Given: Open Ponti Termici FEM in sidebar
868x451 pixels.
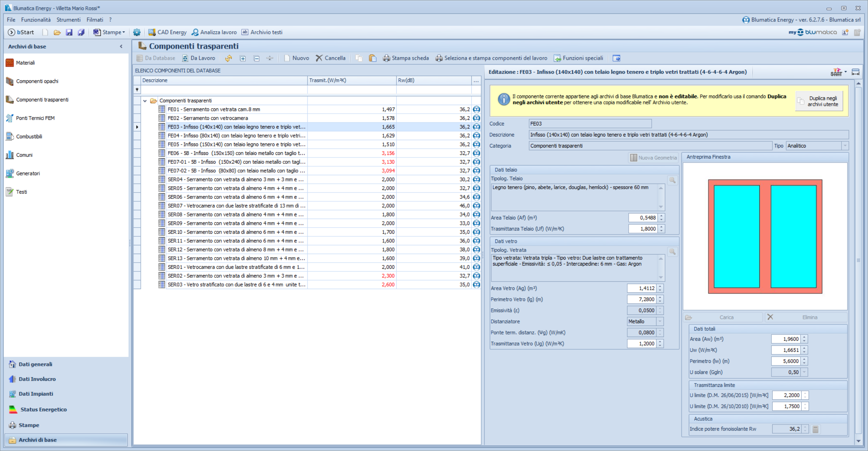Looking at the screenshot, I should (x=35, y=118).
